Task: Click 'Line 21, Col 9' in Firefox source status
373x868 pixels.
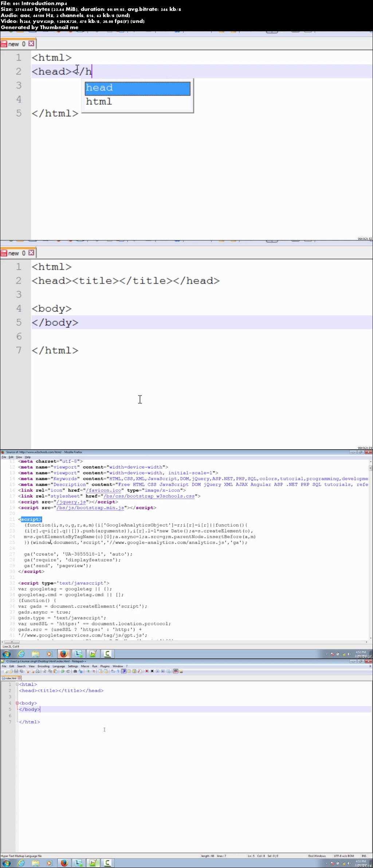Action: click(11, 646)
